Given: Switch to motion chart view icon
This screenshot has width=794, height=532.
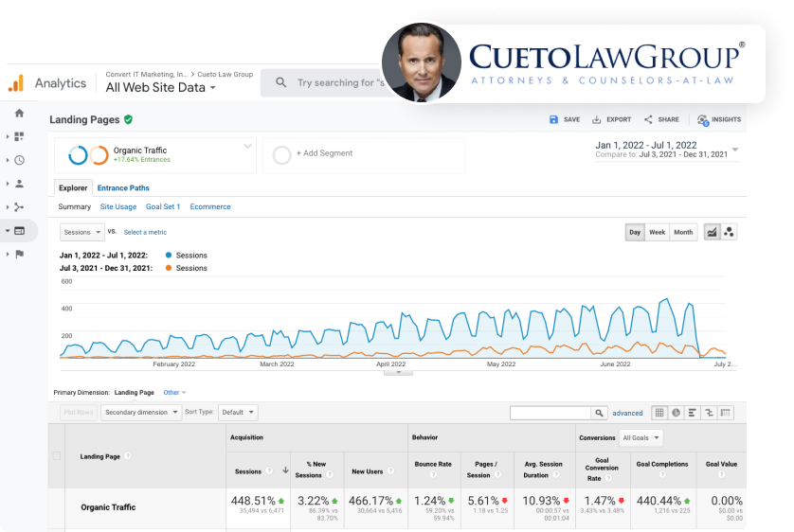Looking at the screenshot, I should click(729, 232).
